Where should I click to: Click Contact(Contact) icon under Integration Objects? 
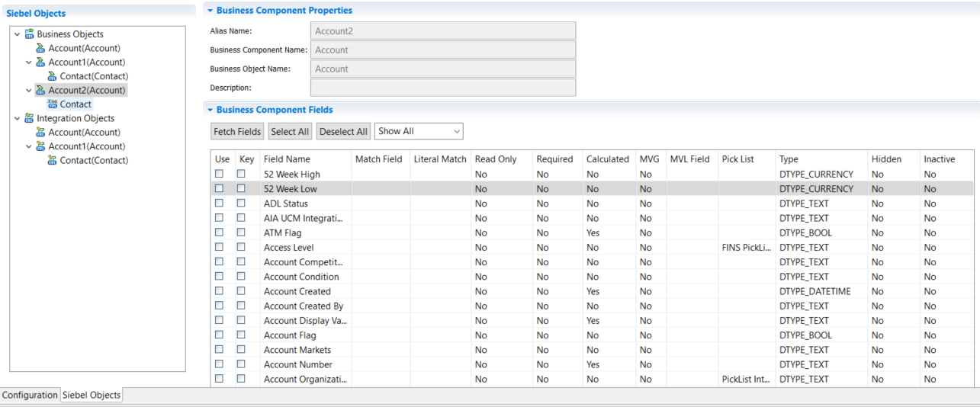pyautogui.click(x=52, y=160)
